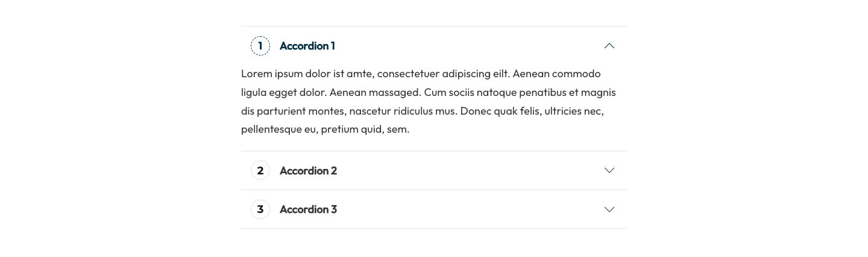
Task: Click the Accordion 1 title
Action: (x=307, y=46)
